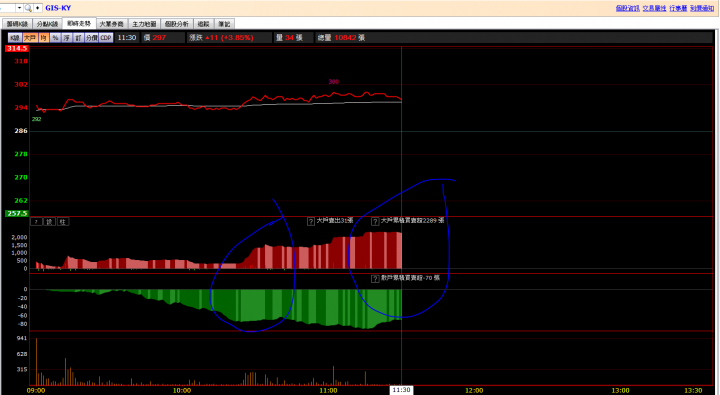Screen dimensions: 720x395
Task: Click the 11:30 time display in toolbar
Action: coord(127,38)
